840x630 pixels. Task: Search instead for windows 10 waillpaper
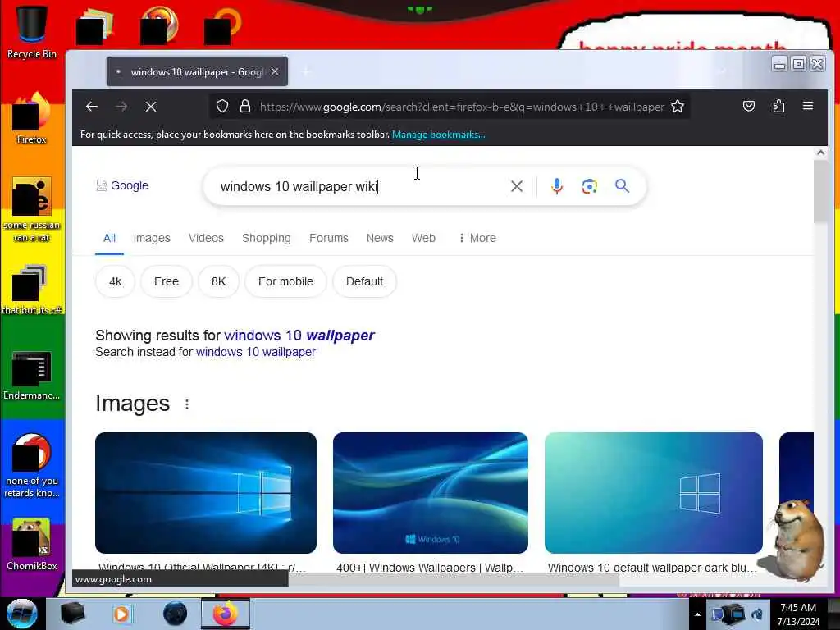(256, 352)
